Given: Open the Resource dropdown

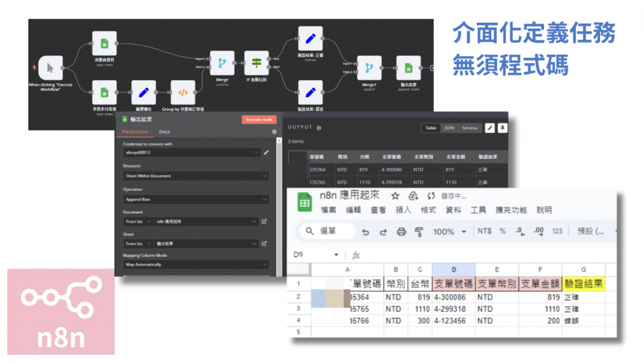Looking at the screenshot, I should click(196, 176).
